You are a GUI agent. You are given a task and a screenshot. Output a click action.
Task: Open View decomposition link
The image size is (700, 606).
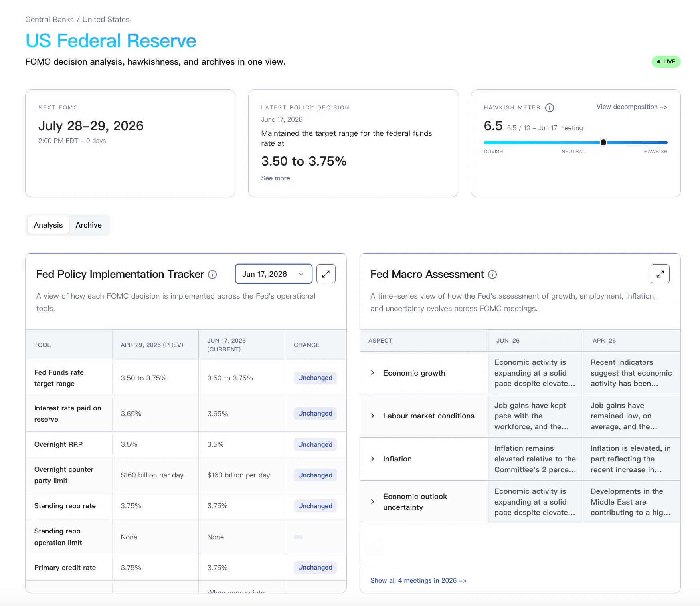[632, 107]
